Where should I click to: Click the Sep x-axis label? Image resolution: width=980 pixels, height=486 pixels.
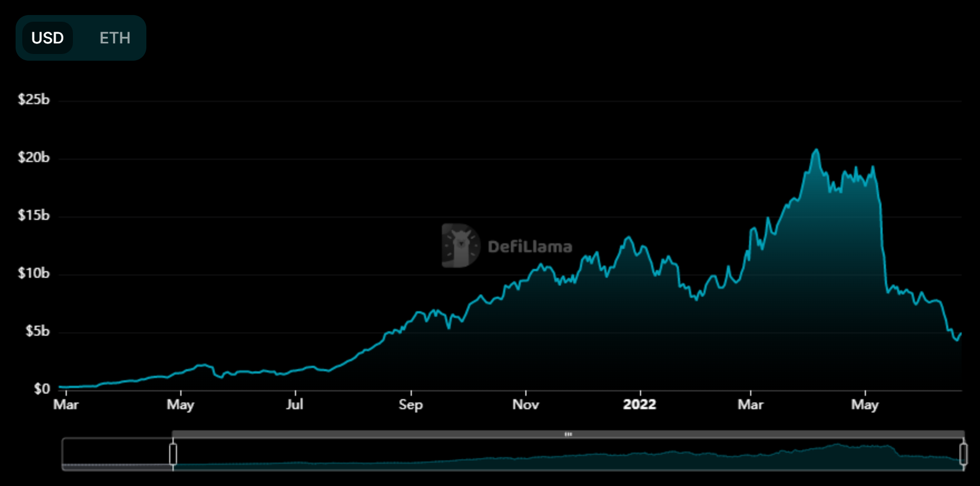coord(411,405)
